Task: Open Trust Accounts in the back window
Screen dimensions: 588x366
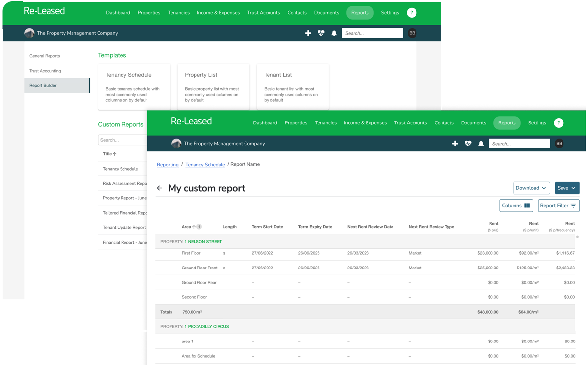Action: pyautogui.click(x=264, y=13)
